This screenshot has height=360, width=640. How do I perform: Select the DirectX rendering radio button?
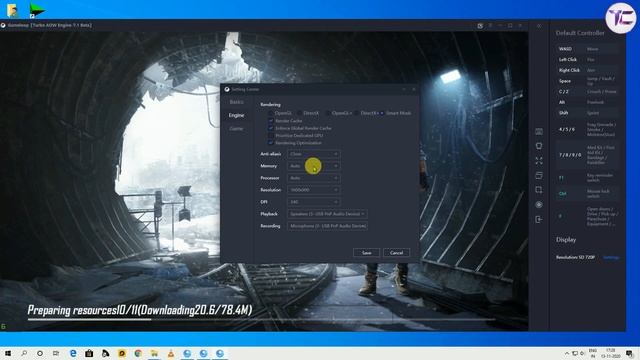click(x=300, y=113)
